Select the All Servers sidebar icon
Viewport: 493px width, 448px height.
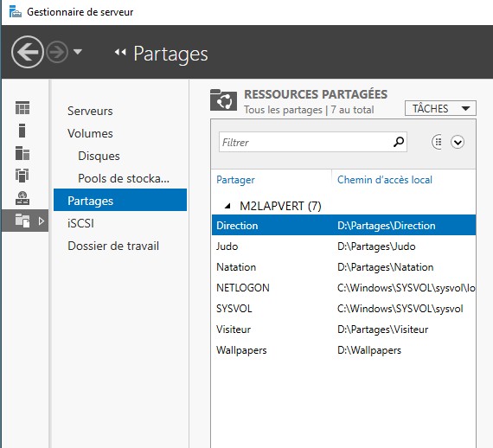[22, 153]
